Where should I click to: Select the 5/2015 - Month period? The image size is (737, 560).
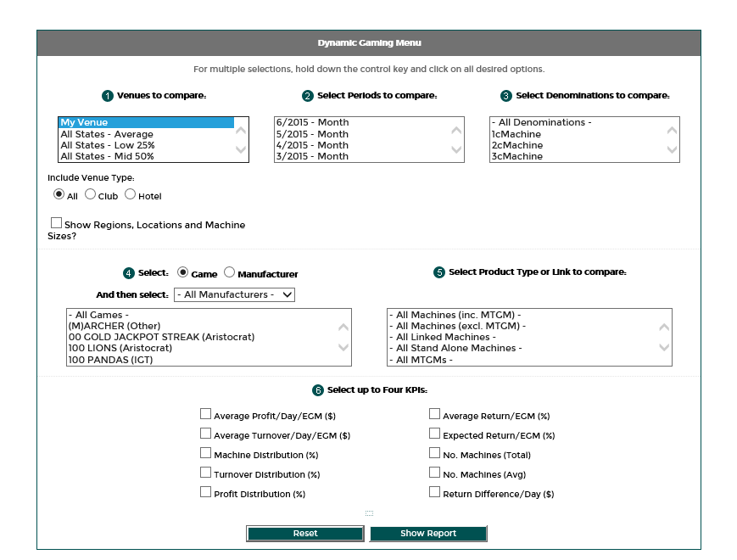362,134
